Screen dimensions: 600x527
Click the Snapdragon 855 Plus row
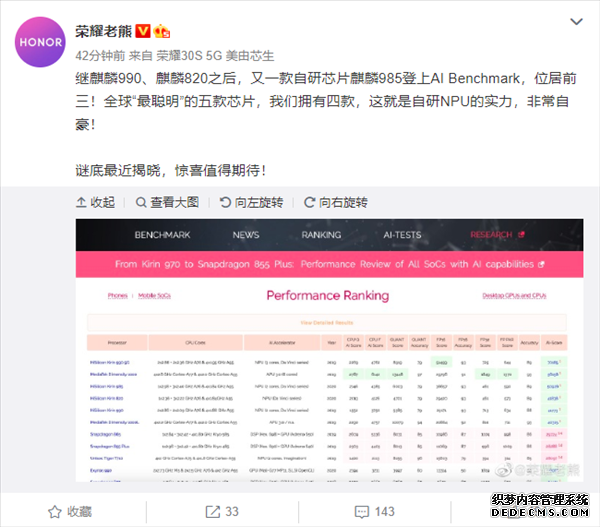pos(327,446)
